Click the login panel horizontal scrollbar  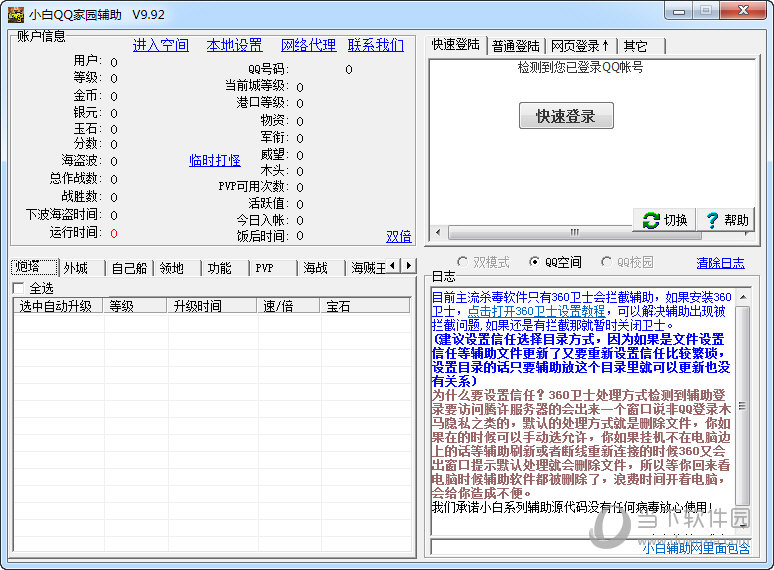pyautogui.click(x=575, y=232)
